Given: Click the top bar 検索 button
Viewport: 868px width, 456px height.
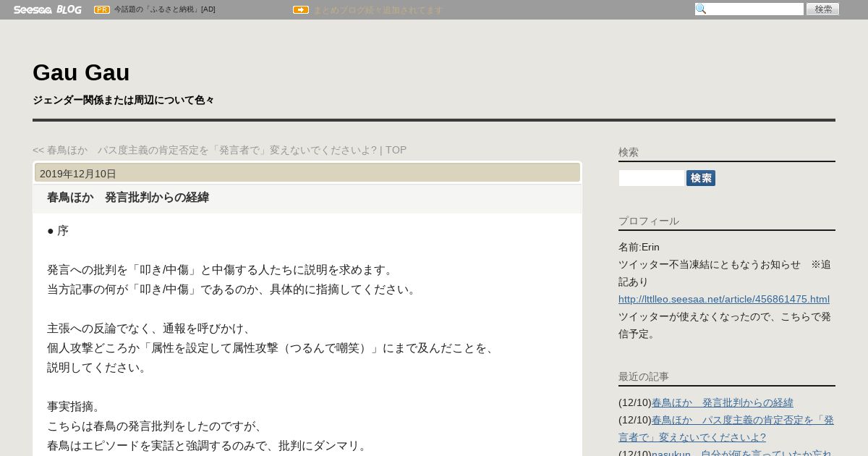Looking at the screenshot, I should 822,9.
